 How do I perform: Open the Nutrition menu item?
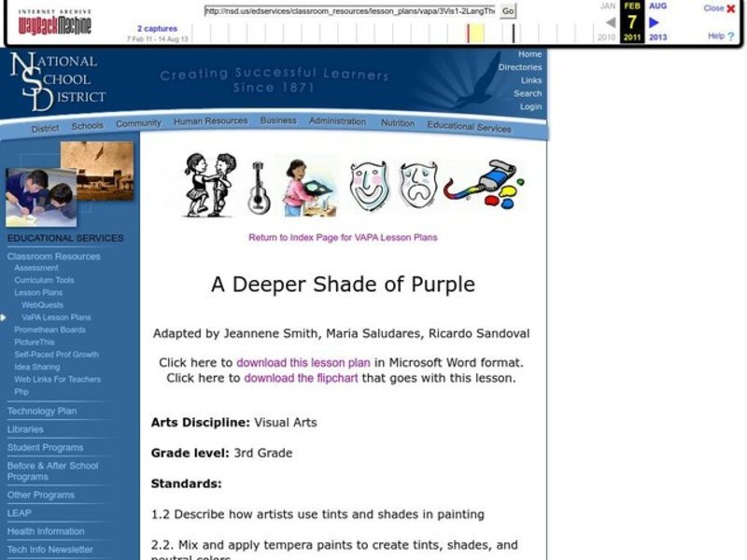(x=397, y=124)
